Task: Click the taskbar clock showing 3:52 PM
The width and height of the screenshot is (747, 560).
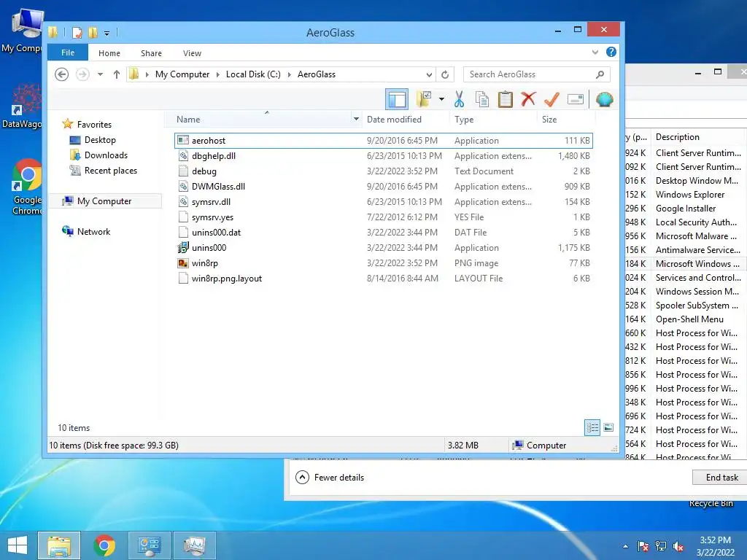Action: point(715,546)
